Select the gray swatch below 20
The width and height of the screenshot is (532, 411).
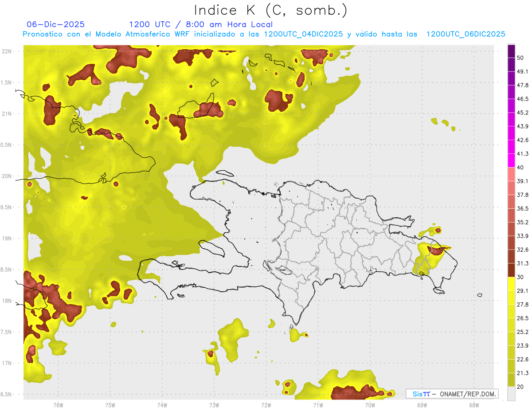511,394
